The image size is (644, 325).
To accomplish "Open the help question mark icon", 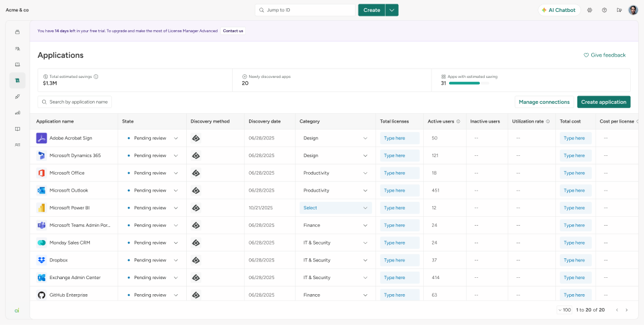I will point(604,10).
